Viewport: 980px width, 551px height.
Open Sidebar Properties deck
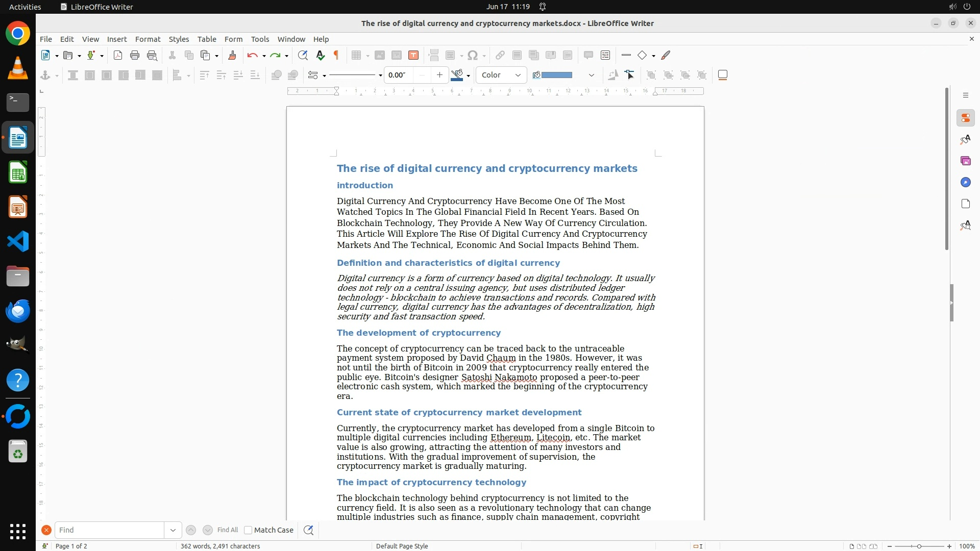click(x=965, y=118)
